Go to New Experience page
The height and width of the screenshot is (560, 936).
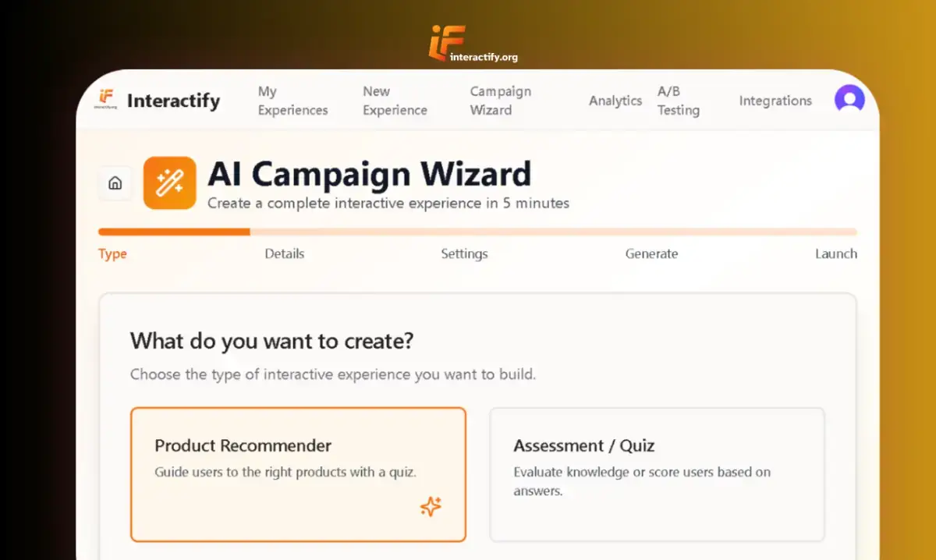pyautogui.click(x=395, y=101)
